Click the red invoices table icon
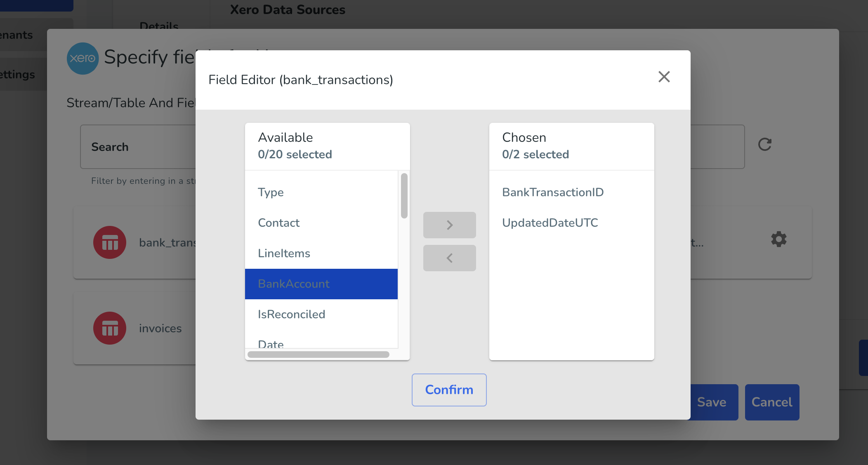The image size is (868, 465). point(110,328)
